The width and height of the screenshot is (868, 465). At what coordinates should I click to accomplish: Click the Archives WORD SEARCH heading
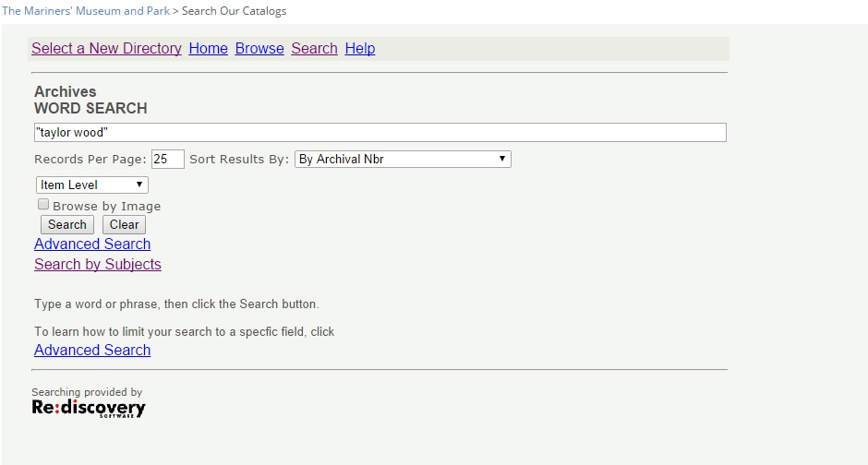click(90, 100)
